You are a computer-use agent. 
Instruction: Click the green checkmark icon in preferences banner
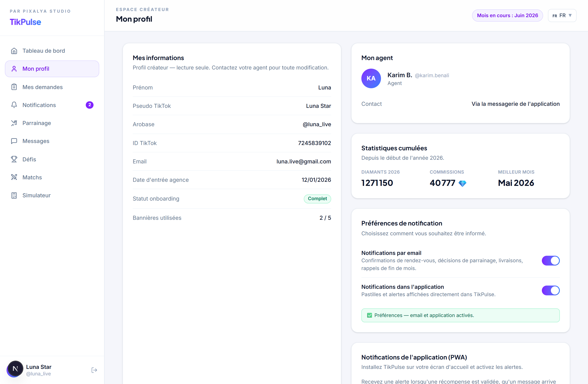[369, 315]
